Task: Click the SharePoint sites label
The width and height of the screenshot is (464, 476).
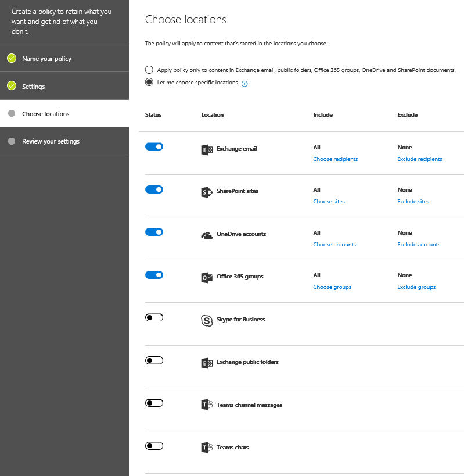Action: pyautogui.click(x=238, y=191)
